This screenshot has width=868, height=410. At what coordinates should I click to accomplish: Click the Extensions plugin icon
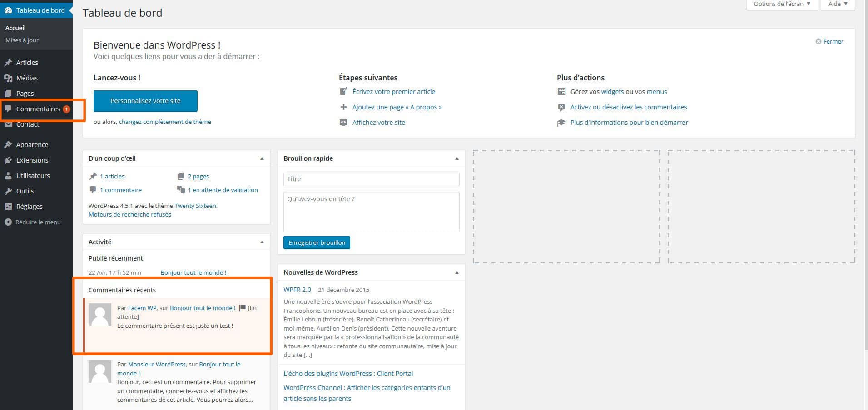point(8,160)
